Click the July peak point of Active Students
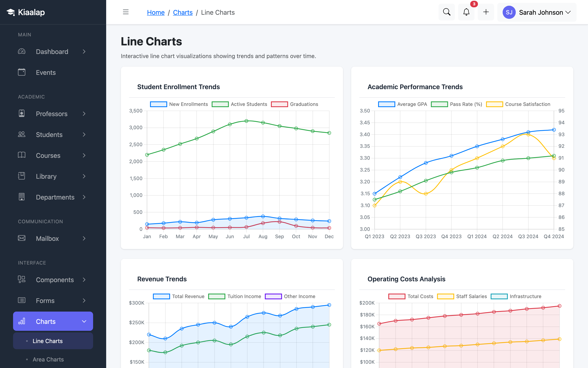Screen dimensions: 588x368 click(246, 121)
